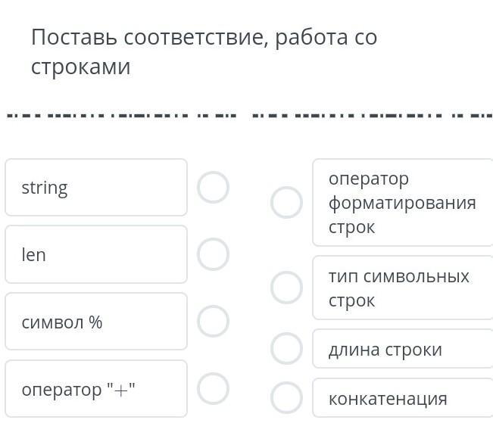
Task: Click the string answer box
Action: pos(96,187)
